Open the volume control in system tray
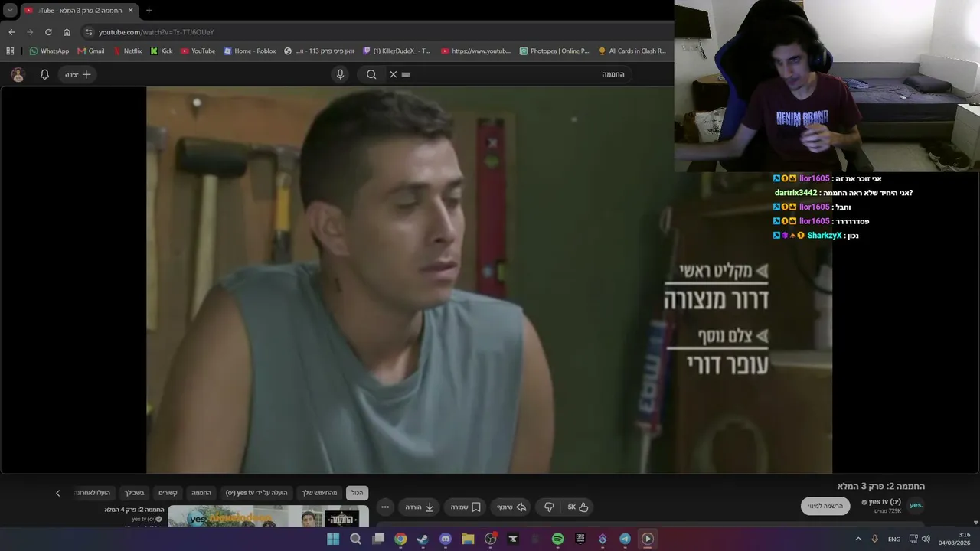The width and height of the screenshot is (980, 551). tap(926, 539)
